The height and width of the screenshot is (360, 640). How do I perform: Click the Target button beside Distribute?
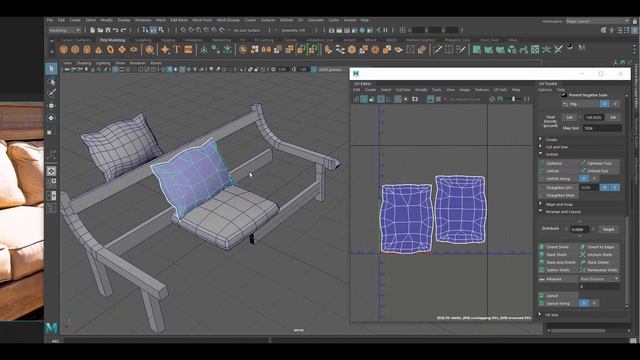[609, 229]
